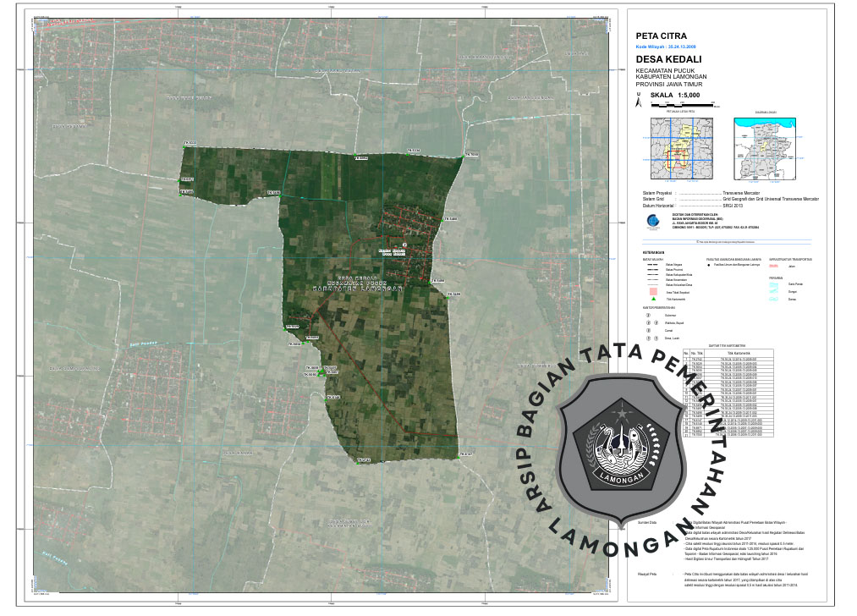Click the Camat circle symbol in legend

[x=648, y=330]
